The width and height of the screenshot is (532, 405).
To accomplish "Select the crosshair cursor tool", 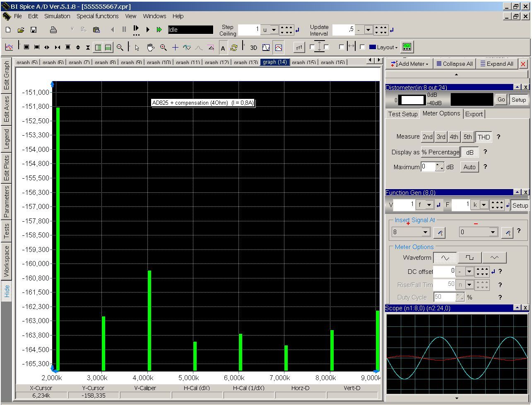I will click(x=175, y=48).
